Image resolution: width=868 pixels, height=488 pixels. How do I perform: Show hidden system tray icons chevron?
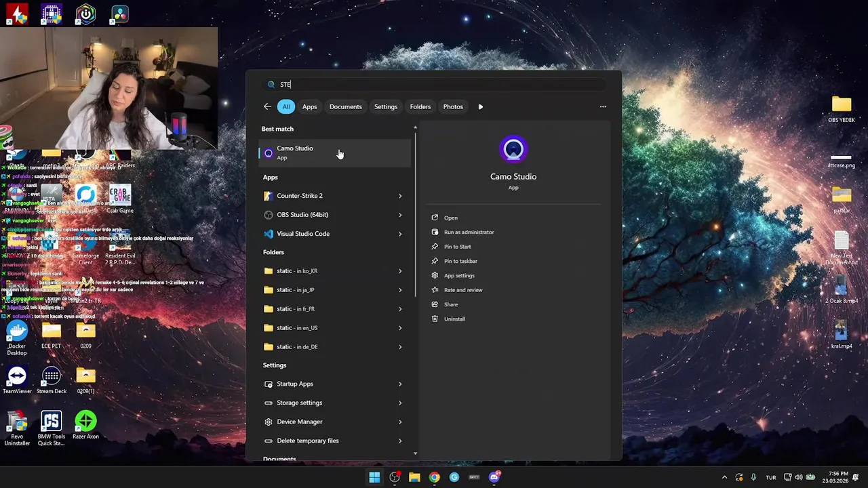tap(724, 477)
